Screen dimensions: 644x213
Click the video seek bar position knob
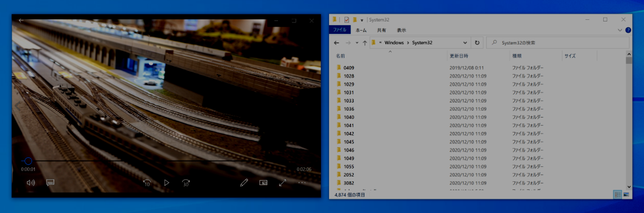coord(28,161)
